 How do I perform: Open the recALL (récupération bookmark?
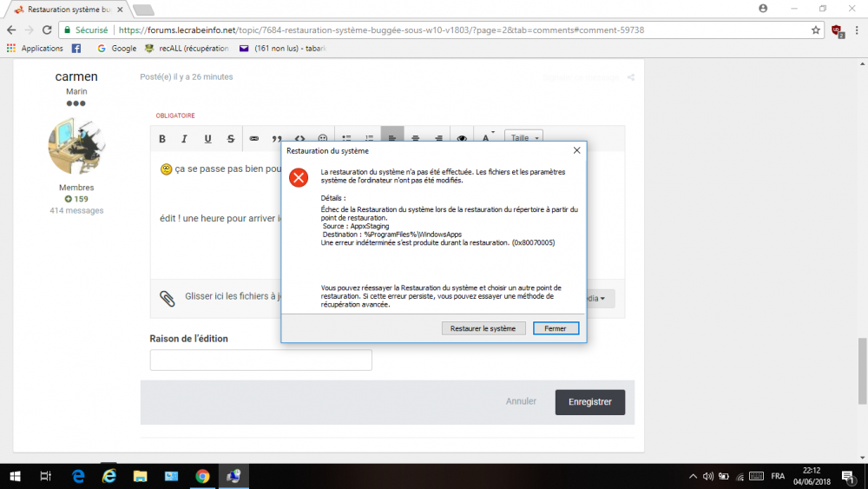(x=187, y=48)
